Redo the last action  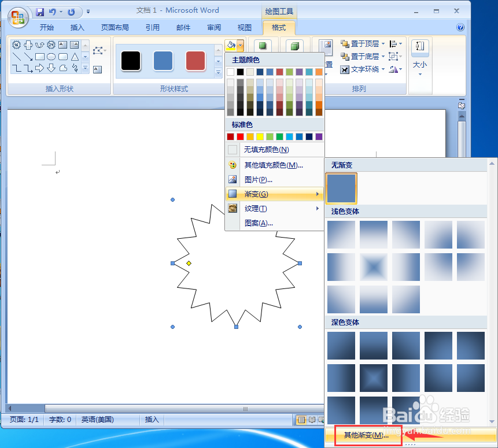point(71,12)
